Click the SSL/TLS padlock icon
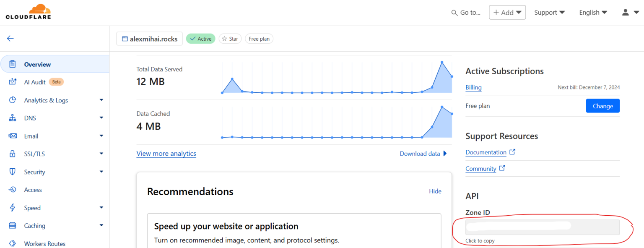 13,154
